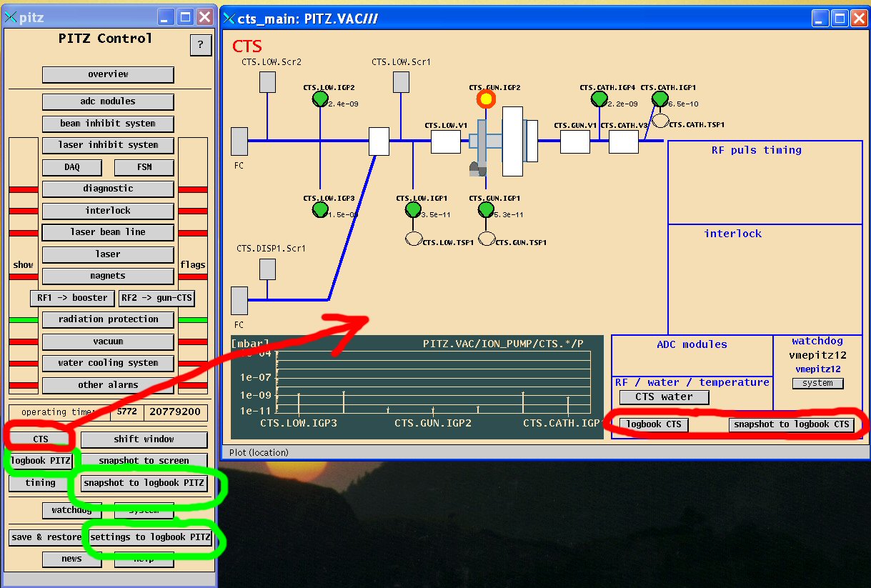Open the watchdog button in PITZ Control

[x=72, y=510]
